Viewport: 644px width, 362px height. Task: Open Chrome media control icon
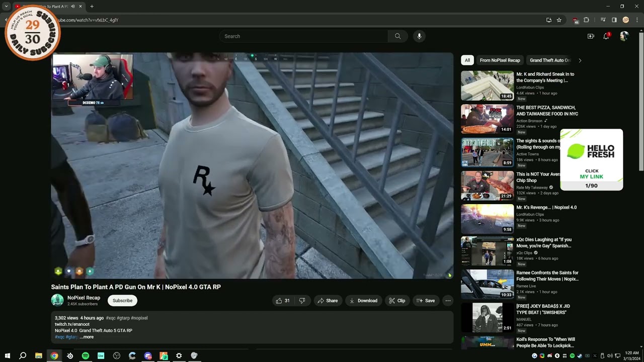coord(603,20)
